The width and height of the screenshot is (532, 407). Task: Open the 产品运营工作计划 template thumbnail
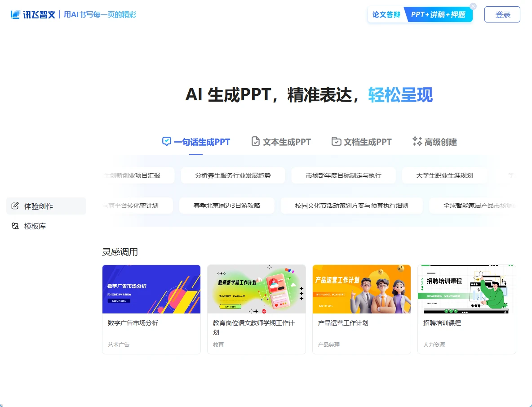click(361, 289)
